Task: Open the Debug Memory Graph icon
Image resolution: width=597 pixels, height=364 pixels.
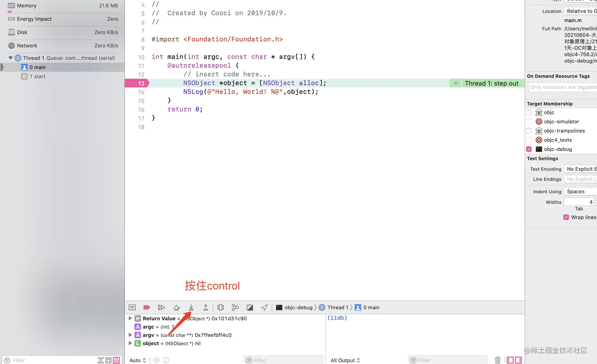Action: 235,308
